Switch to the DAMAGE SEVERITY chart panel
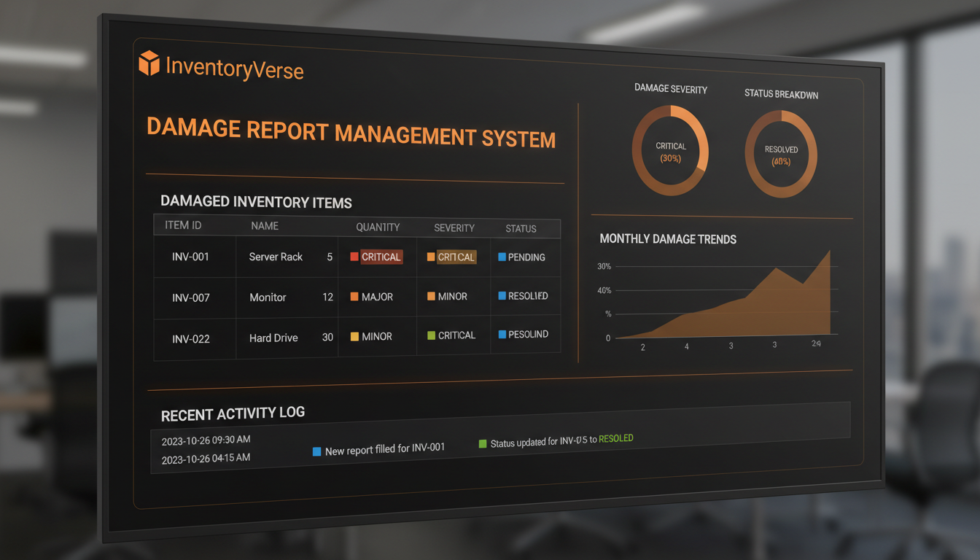Screen dimensions: 980x560 (x=670, y=148)
